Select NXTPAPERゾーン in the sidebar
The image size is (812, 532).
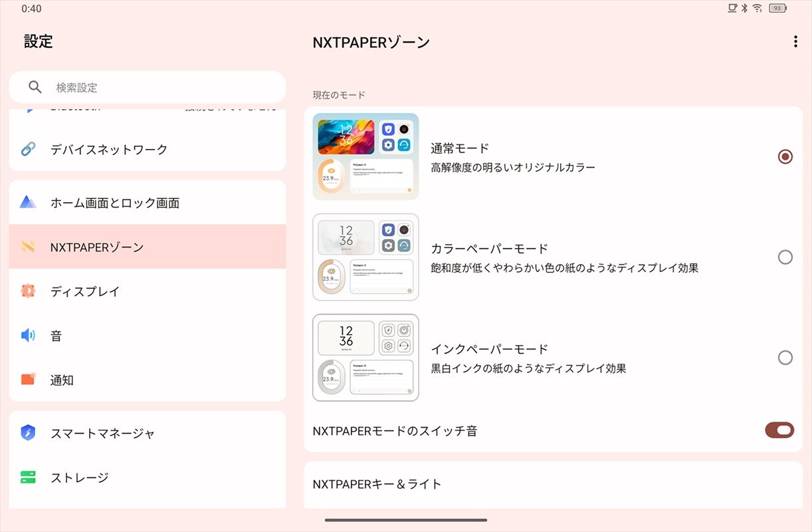pos(148,247)
